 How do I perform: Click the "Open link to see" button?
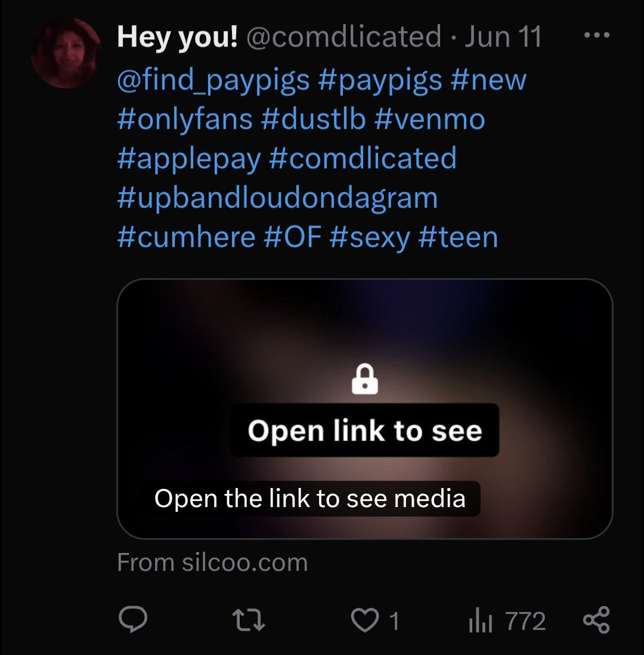click(x=365, y=430)
